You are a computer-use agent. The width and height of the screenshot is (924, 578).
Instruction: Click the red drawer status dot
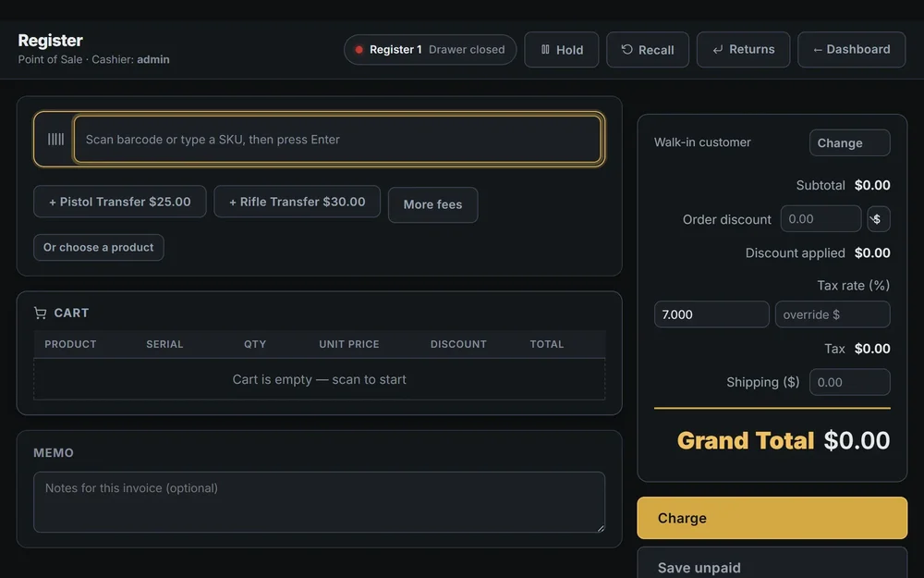pyautogui.click(x=359, y=50)
